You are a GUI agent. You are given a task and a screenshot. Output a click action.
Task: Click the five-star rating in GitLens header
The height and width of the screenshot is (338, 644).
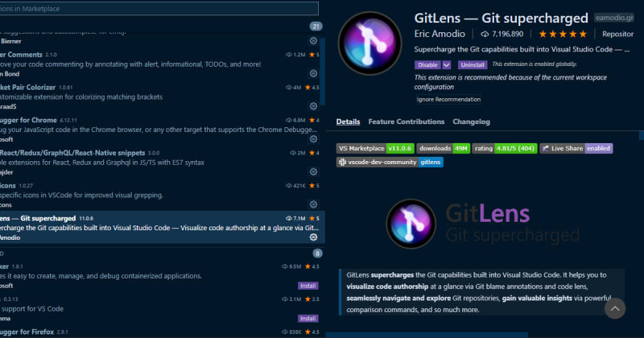[x=563, y=35]
